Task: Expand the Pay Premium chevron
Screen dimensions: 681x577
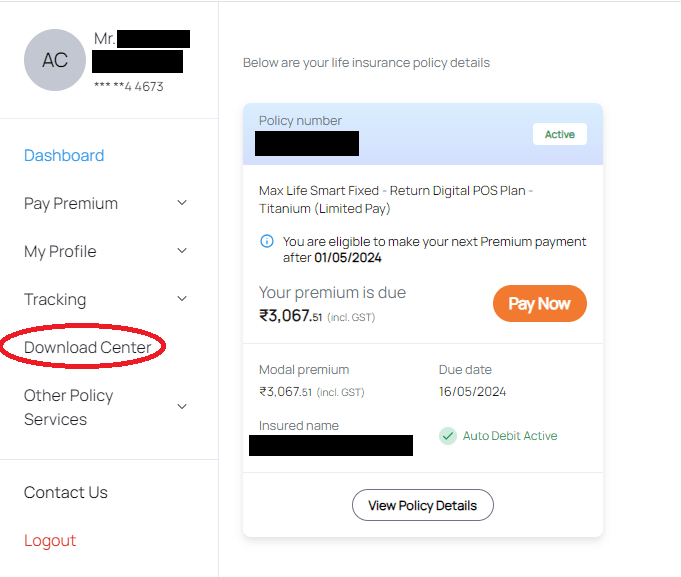Action: [x=182, y=203]
